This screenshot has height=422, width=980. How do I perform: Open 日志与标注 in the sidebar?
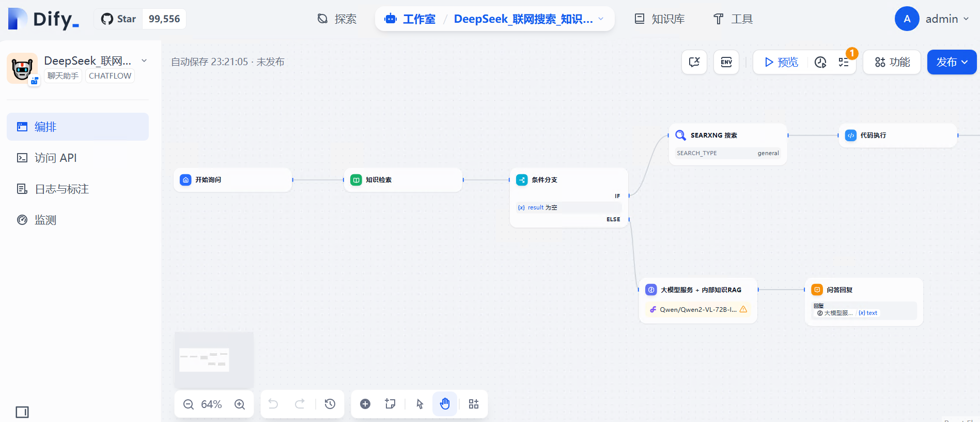tap(77, 189)
